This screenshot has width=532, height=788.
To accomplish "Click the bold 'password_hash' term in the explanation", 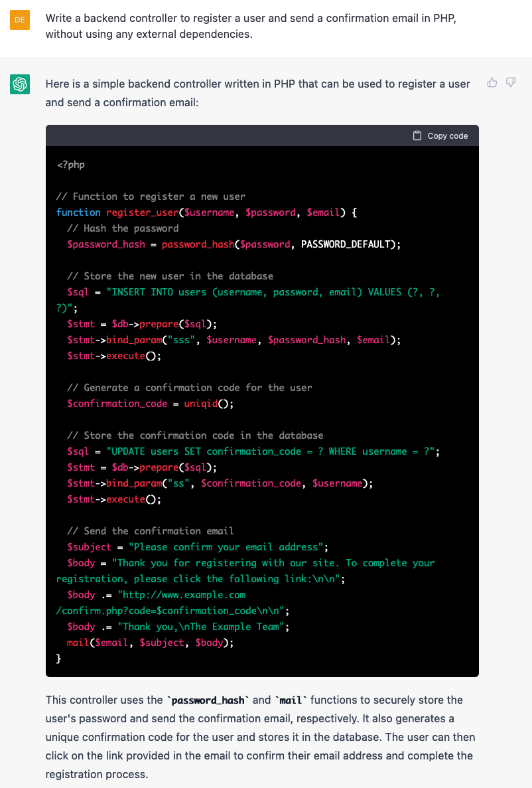I will (208, 700).
